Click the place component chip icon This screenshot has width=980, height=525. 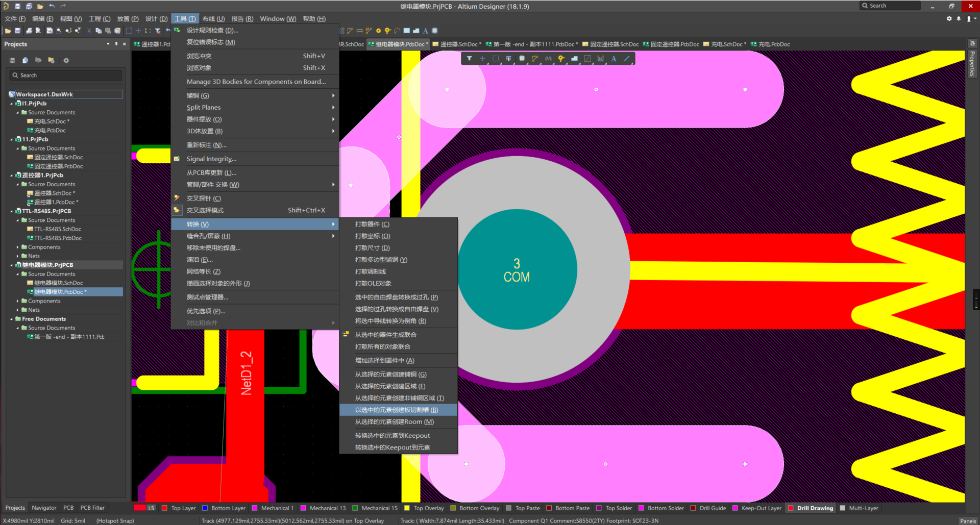tap(522, 59)
